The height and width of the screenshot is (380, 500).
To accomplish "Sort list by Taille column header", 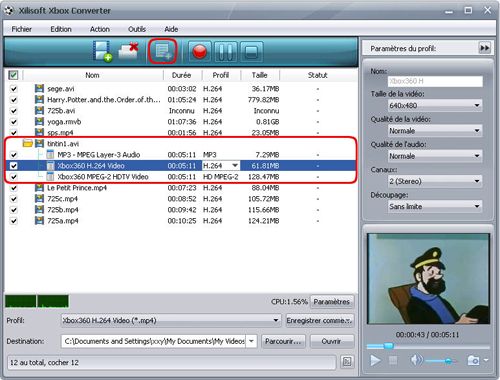I will pos(260,75).
